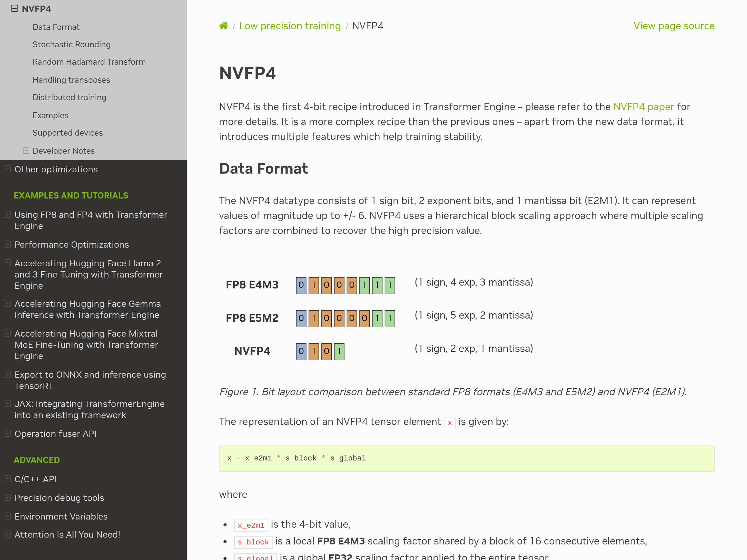Open Distributed training section
747x560 pixels.
coord(70,98)
